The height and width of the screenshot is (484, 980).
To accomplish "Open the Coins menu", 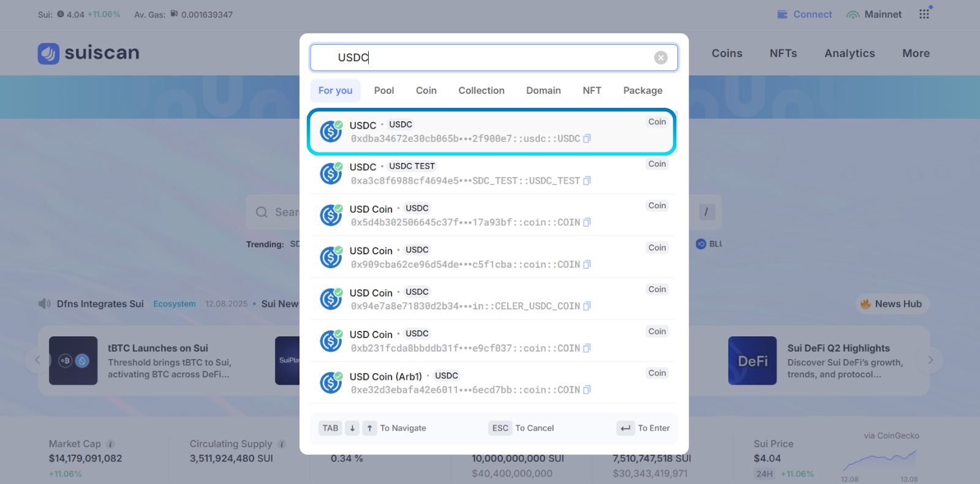I will [727, 53].
